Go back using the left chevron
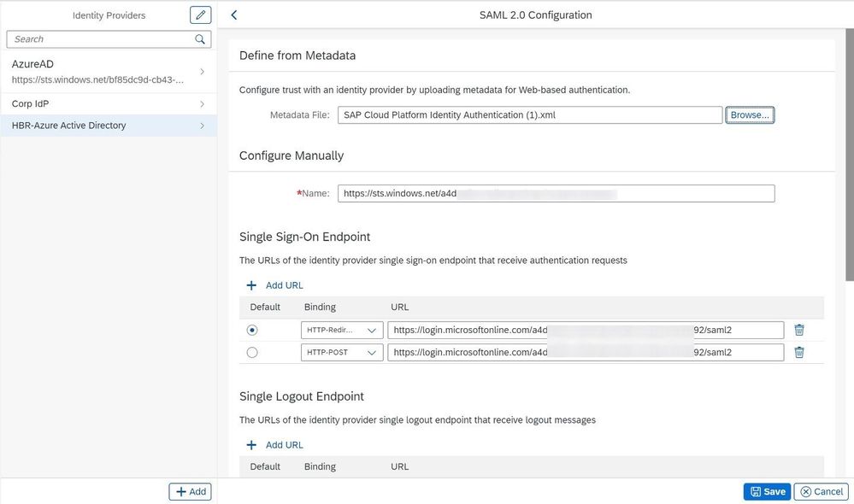 coord(234,15)
